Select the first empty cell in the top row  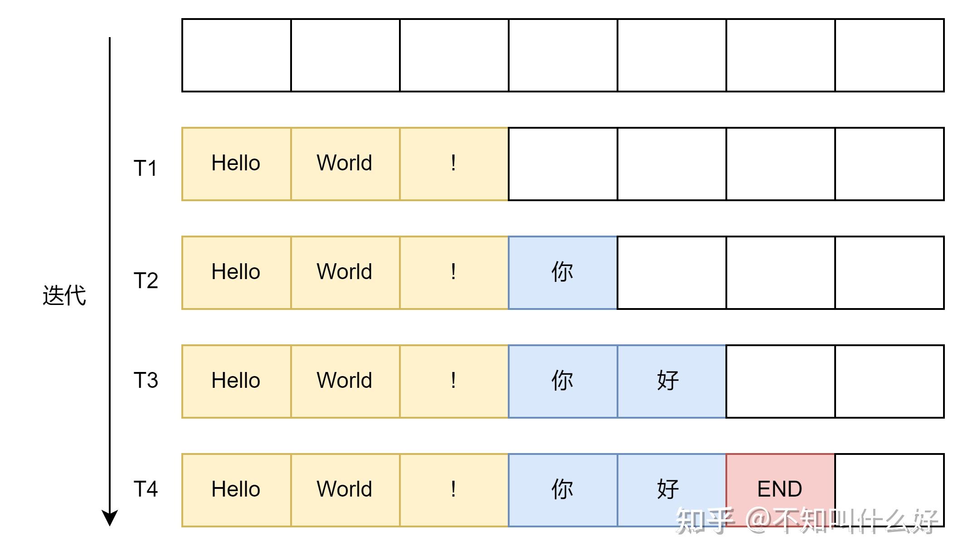(236, 55)
